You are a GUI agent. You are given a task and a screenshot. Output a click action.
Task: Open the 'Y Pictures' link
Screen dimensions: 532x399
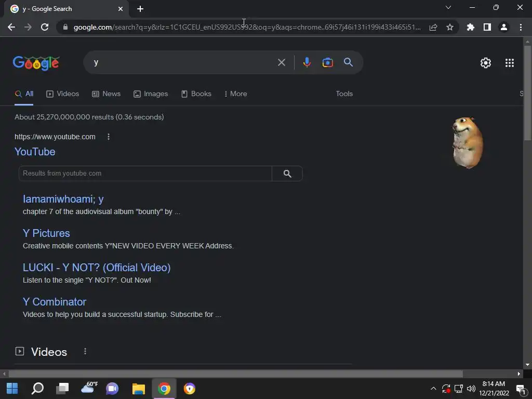point(46,233)
